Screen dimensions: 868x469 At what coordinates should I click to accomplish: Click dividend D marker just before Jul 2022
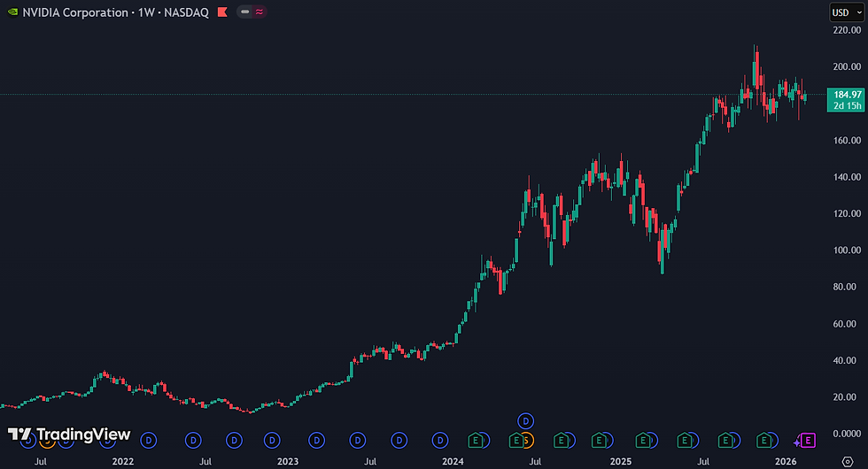click(x=193, y=441)
